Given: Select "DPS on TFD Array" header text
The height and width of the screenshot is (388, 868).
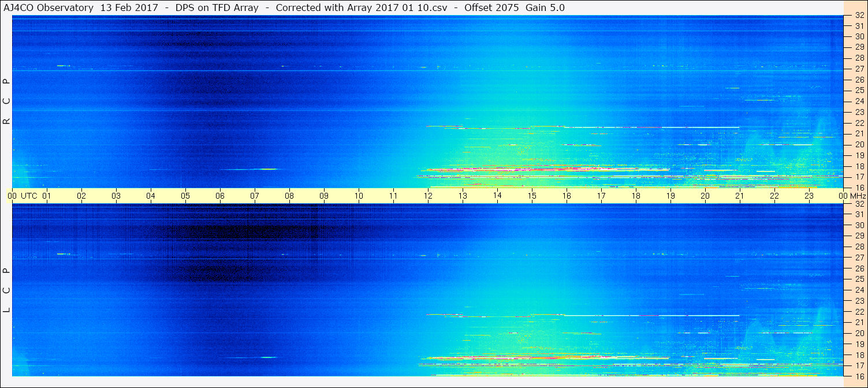Looking at the screenshot, I should click(x=217, y=8).
